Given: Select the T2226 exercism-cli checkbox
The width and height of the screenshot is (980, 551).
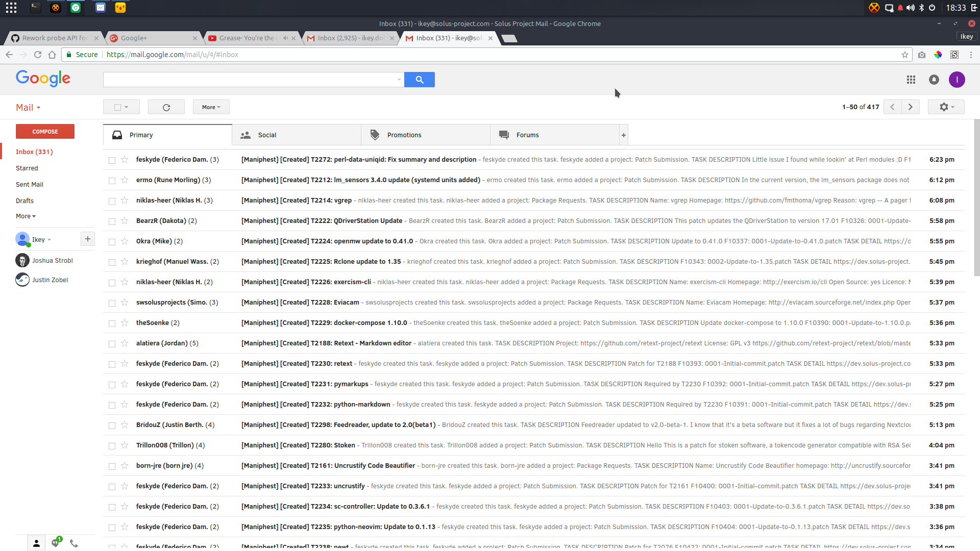Looking at the screenshot, I should pos(112,283).
